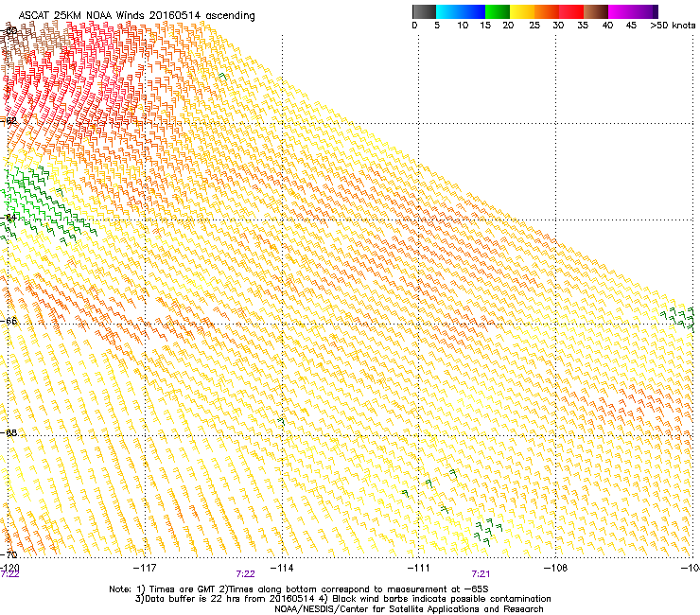Select the gray 0-5 knots color swatch
Image resolution: width=700 pixels, height=615 pixels.
tap(424, 11)
